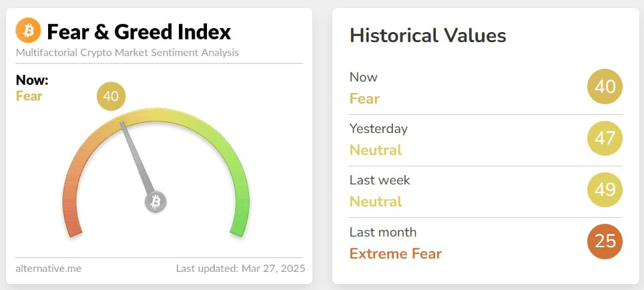Click the orange Bitcoin logo icon
This screenshot has height=290, width=644.
click(28, 31)
